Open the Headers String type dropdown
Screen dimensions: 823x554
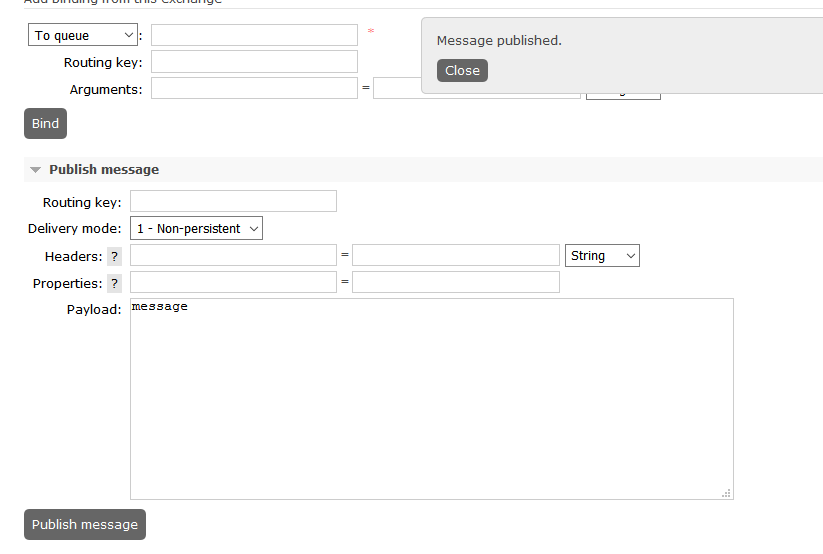[602, 256]
